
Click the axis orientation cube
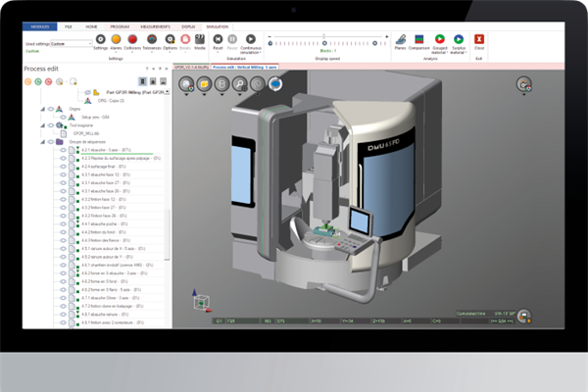(202, 303)
